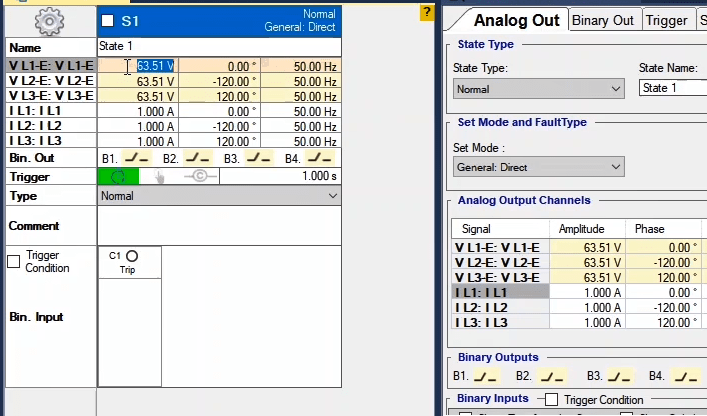Select the I L1: I L1 signal row
Viewport: 707px width, 416px height.
coord(499,293)
